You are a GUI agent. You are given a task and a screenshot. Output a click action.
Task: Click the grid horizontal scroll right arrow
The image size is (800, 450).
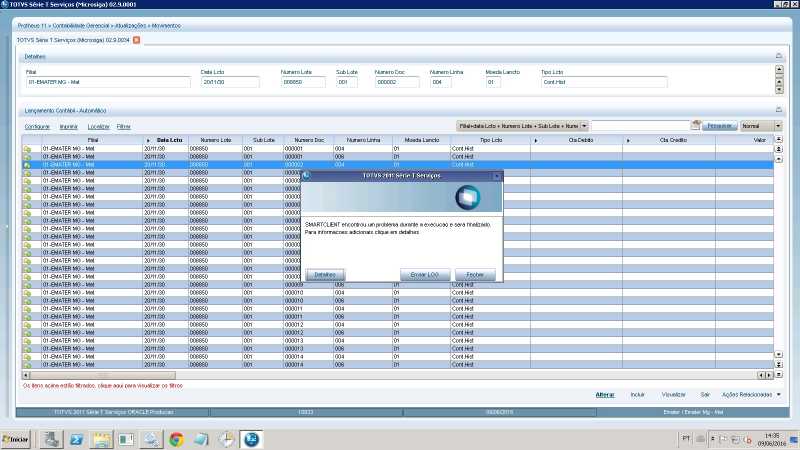coord(769,375)
